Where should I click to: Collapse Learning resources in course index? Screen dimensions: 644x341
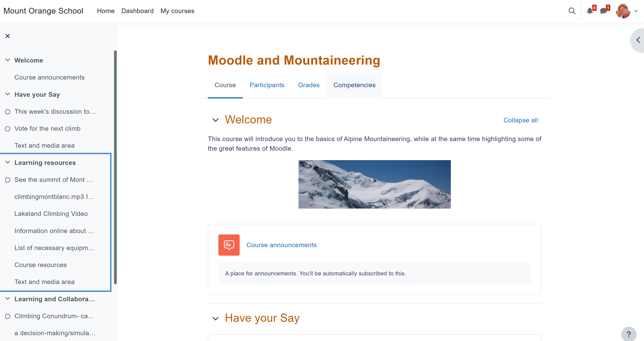pos(8,162)
